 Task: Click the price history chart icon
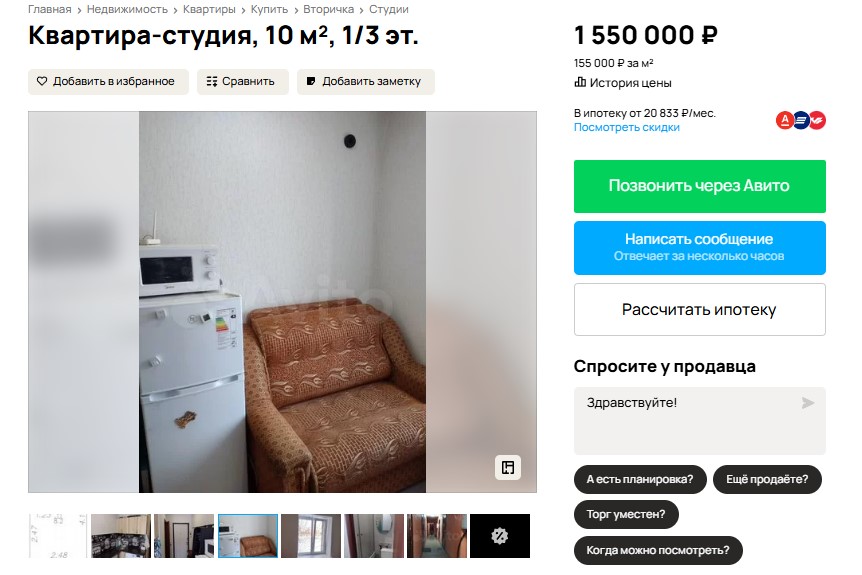[580, 82]
